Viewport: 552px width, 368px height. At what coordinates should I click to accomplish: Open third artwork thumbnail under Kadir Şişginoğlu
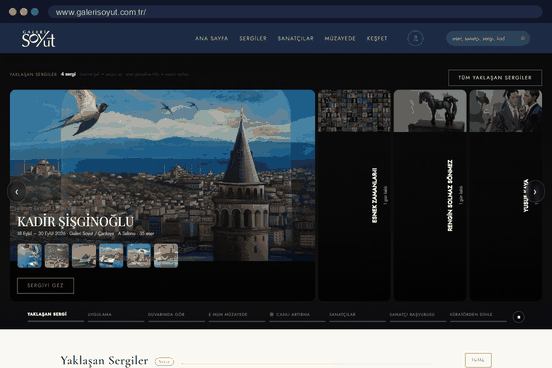(84, 256)
